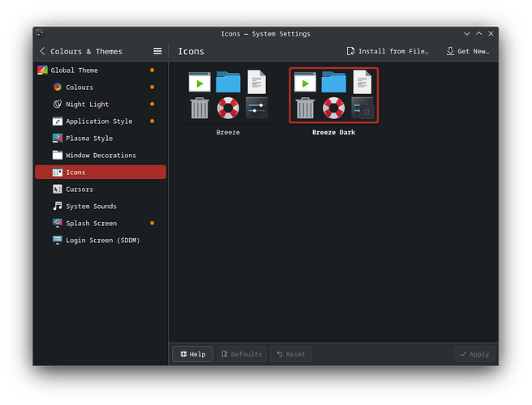
Task: Open Night Light settings
Action: pos(101,104)
